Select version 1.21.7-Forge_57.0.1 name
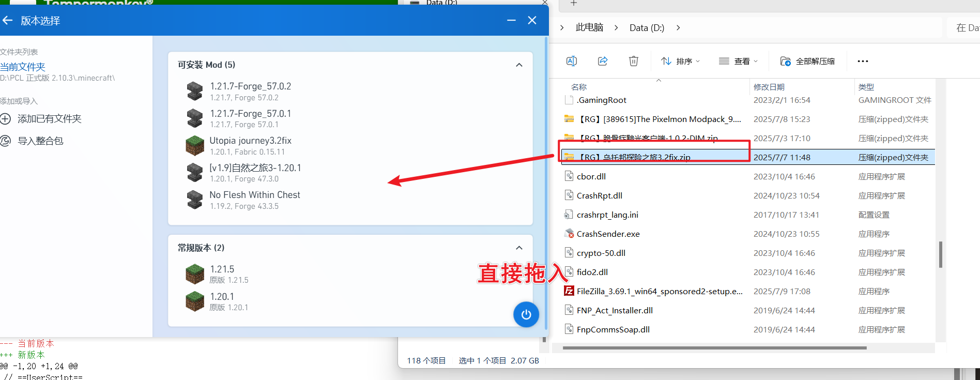 250,114
